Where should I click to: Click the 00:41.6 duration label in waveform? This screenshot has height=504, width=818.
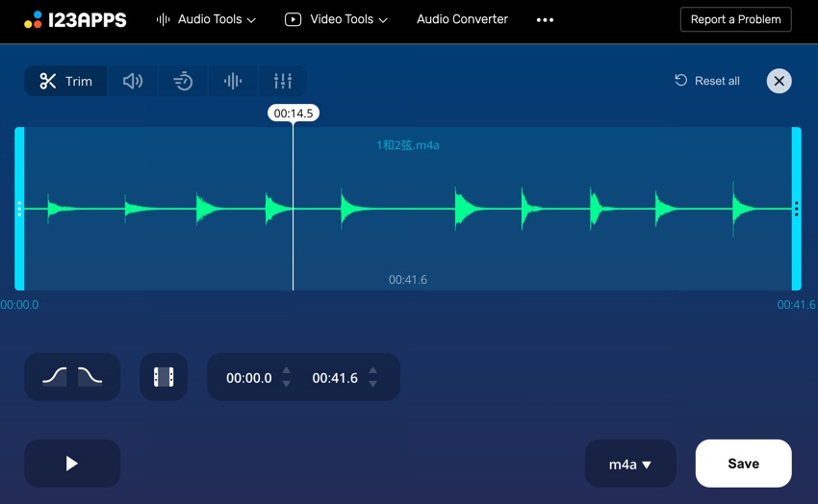[x=408, y=280]
